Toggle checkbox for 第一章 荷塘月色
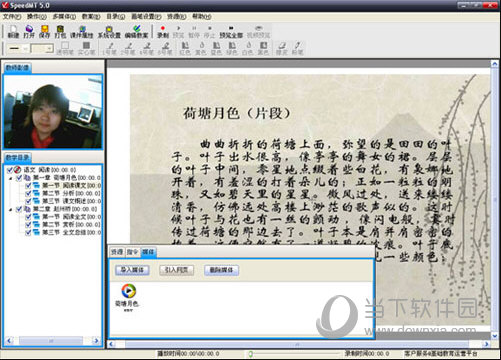Screen dimensions: 501x360 [19, 178]
